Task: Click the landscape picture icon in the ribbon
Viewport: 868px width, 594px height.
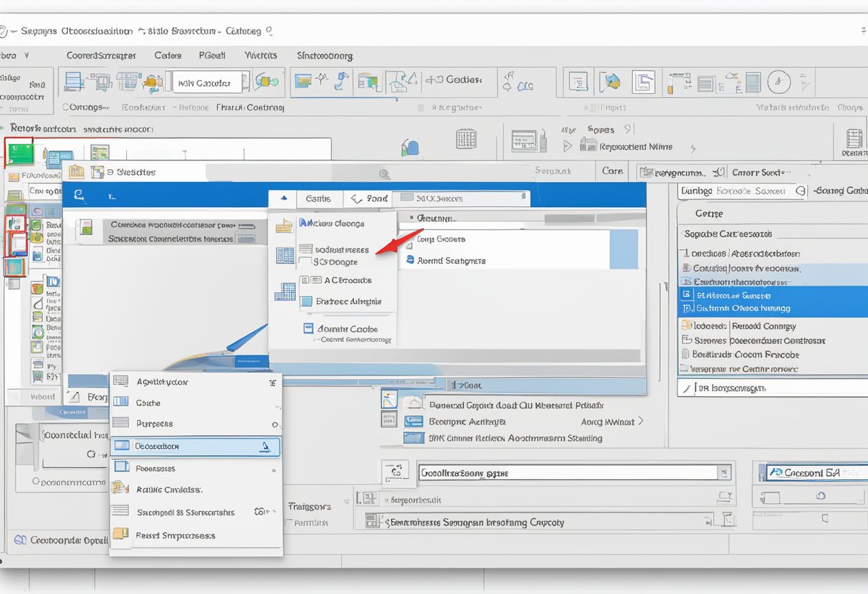Action: coord(303,81)
